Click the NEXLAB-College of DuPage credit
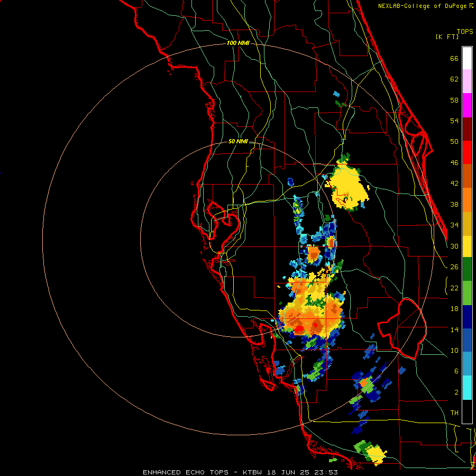Viewport: 476px width, 476px height. pos(423,6)
